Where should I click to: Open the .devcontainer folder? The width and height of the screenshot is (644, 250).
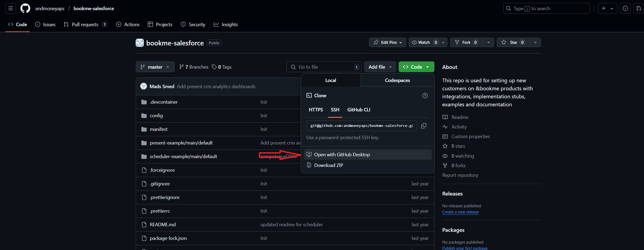coord(163,102)
